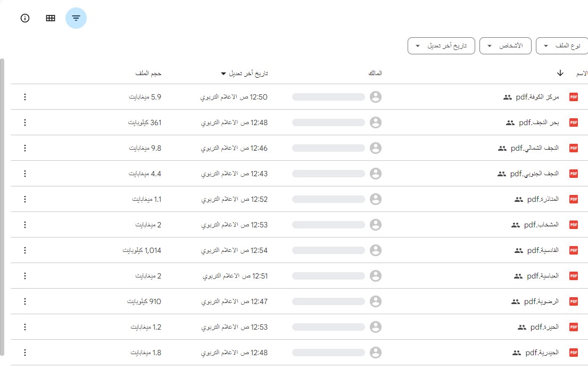Reverse sort direction with the name arrow
Image resolution: width=588 pixels, height=368 pixels.
pyautogui.click(x=560, y=73)
